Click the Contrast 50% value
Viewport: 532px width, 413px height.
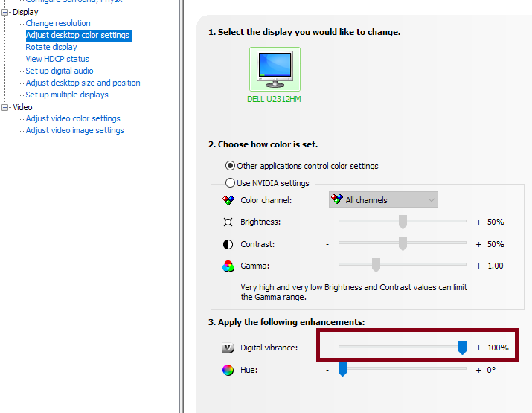click(x=496, y=244)
